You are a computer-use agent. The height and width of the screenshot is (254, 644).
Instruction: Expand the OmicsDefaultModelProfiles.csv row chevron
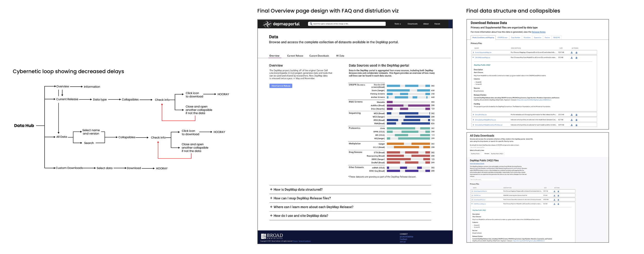point(473,120)
